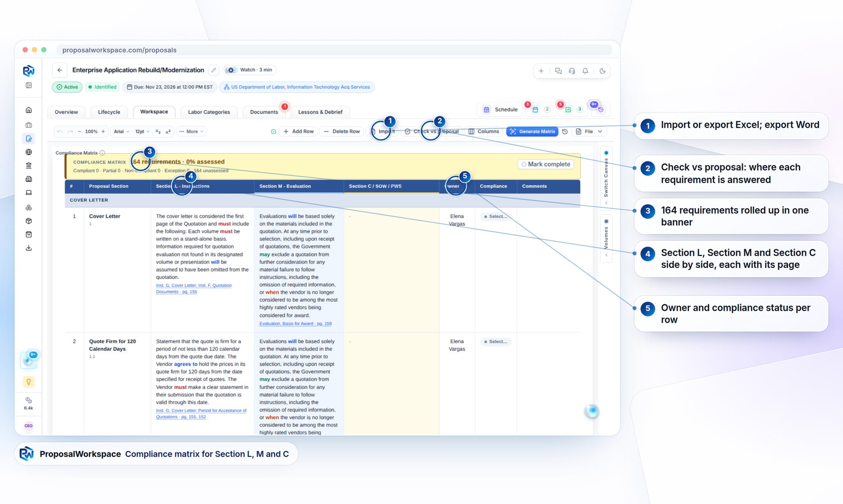843x504 pixels.
Task: Toggle the Mark complete radio option
Action: pos(546,164)
